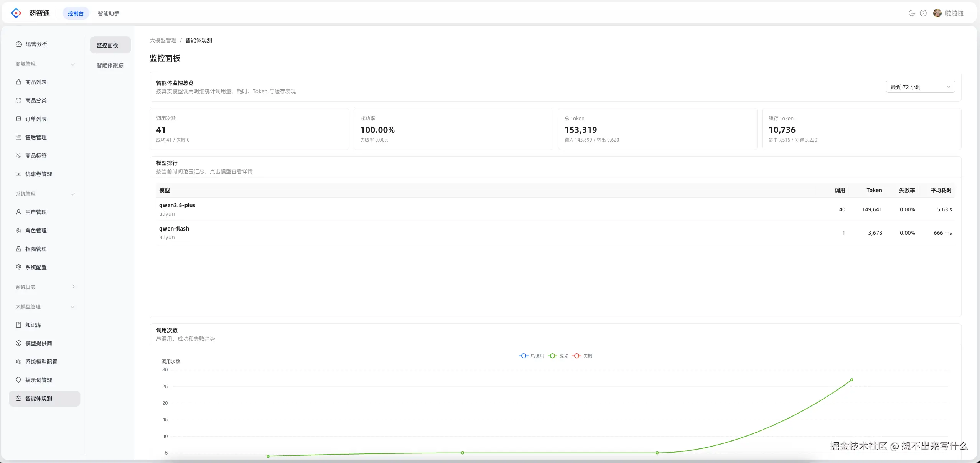Open 模型提供商 in the sidebar

tap(44, 343)
